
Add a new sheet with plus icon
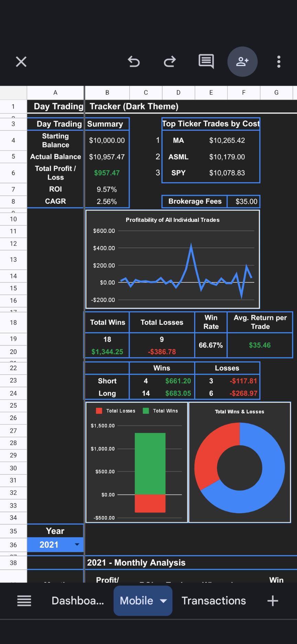tap(273, 601)
